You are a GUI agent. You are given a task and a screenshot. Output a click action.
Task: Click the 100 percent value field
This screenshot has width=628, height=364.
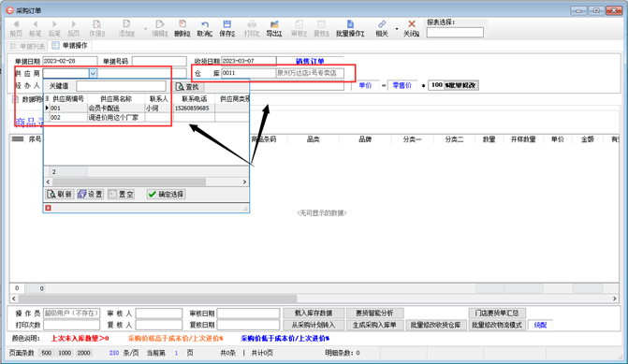pyautogui.click(x=436, y=85)
